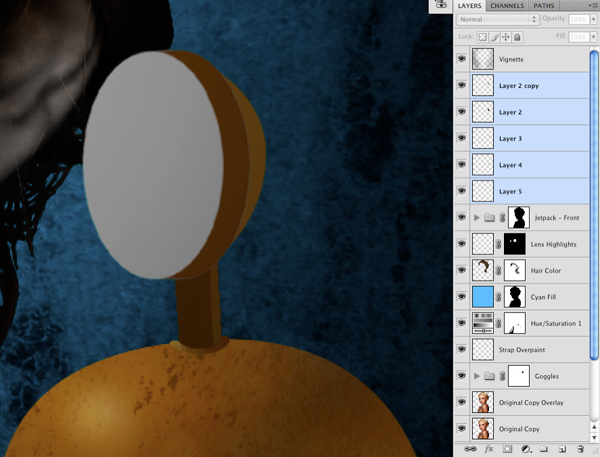Expand the Goggles group
Screen dimensions: 600x457
[x=477, y=376]
